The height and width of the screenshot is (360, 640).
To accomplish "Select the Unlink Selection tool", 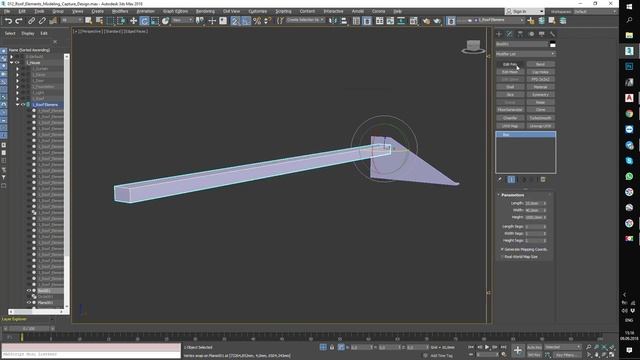I will tap(42, 20).
